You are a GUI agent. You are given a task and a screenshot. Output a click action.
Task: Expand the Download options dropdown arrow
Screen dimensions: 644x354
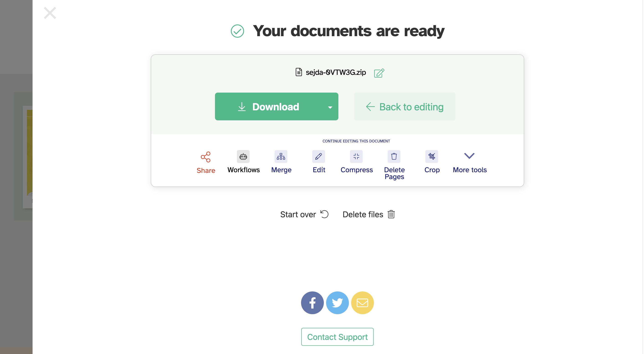point(330,107)
